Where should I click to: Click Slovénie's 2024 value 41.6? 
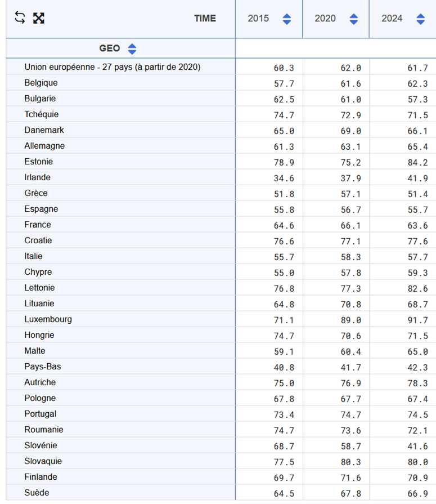click(x=417, y=447)
